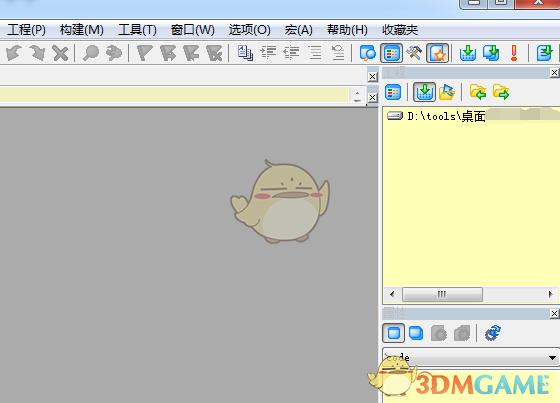Click the gray gear box properties icon
Screen dimensions: 560x403
[439, 333]
